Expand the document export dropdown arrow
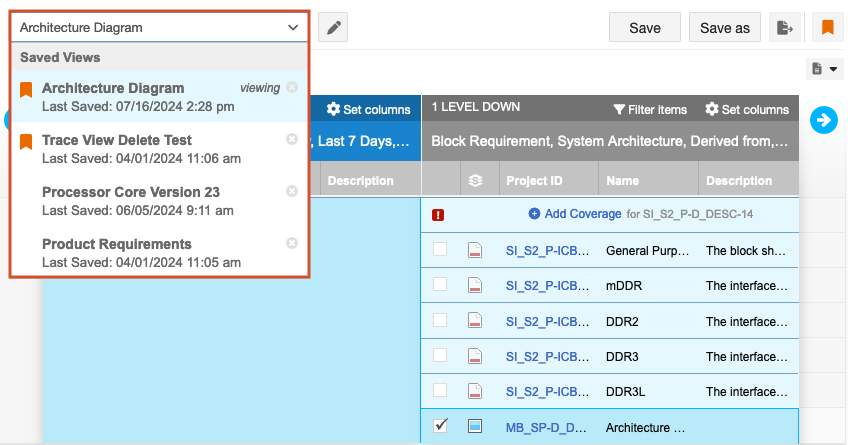The width and height of the screenshot is (848, 445). click(x=825, y=69)
